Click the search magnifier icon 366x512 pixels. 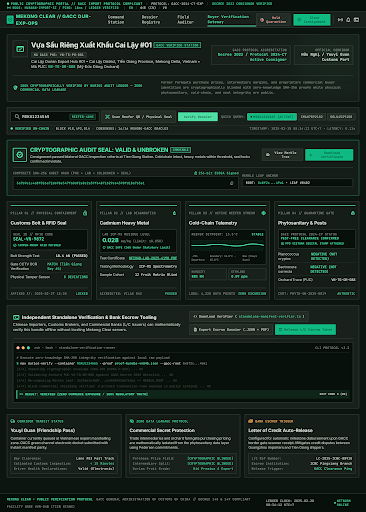17,116
